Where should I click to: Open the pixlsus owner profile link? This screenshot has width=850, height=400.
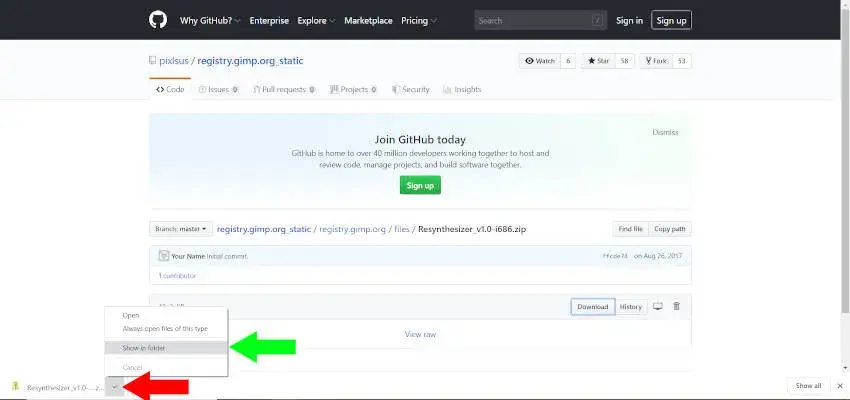(173, 61)
